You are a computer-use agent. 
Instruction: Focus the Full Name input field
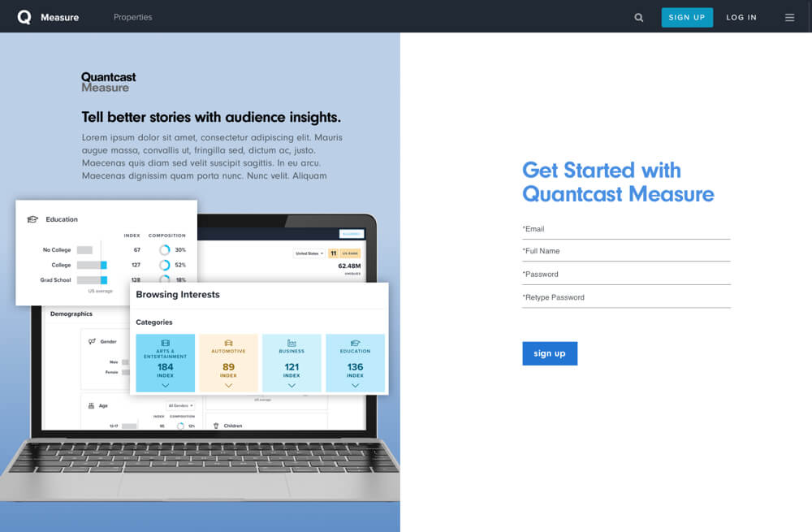(626, 252)
